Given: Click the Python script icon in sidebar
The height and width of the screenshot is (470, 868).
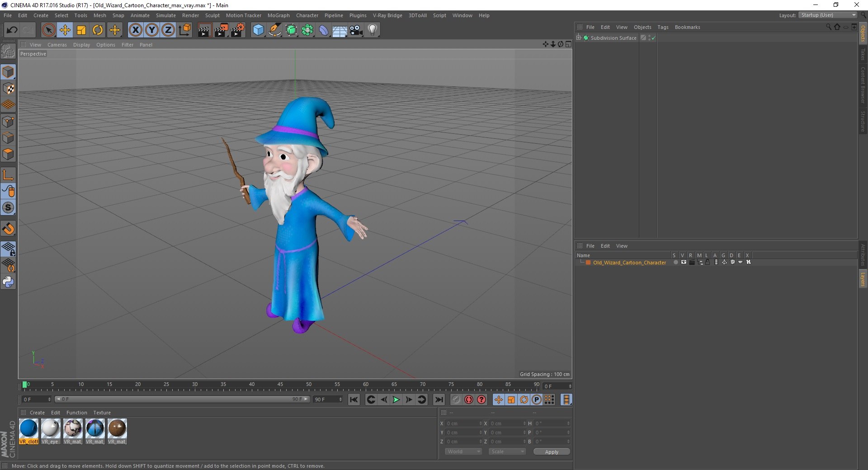Looking at the screenshot, I should pyautogui.click(x=8, y=282).
